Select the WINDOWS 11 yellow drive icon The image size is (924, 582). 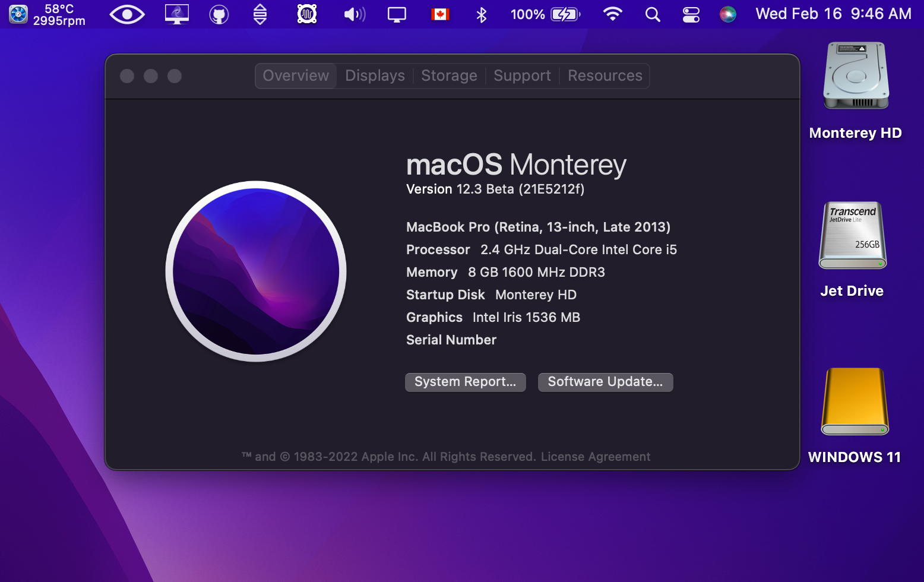coord(855,401)
